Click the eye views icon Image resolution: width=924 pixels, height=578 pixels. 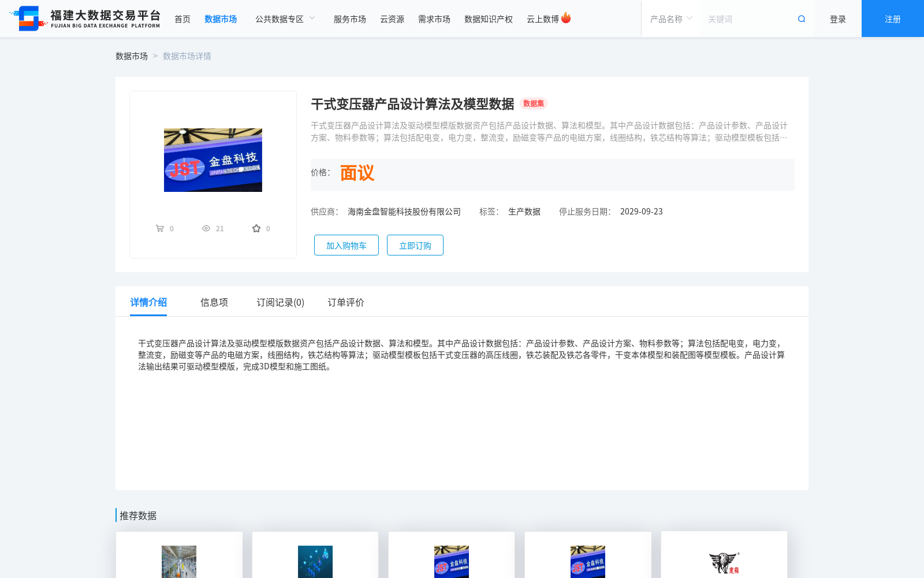pos(206,228)
